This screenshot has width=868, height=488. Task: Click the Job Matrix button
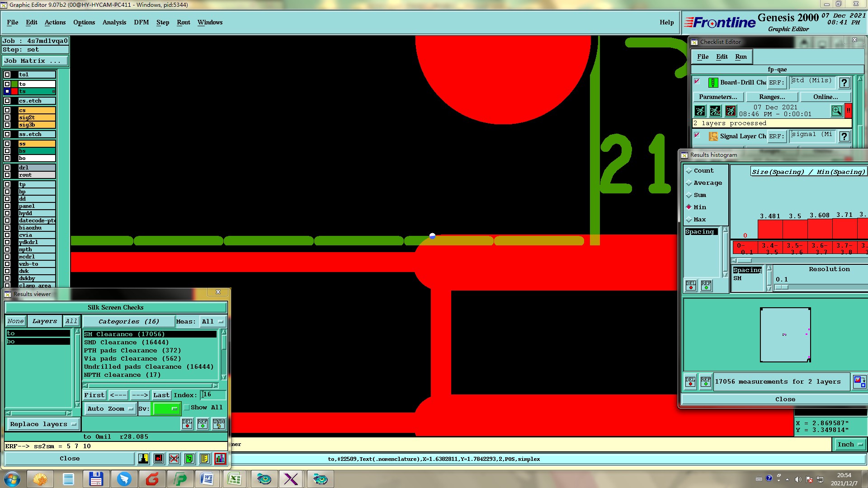(x=35, y=61)
